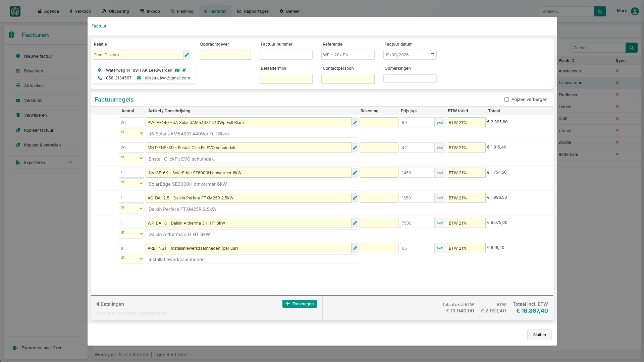Click the phone icon for 058-2134567
The image size is (644, 362).
pyautogui.click(x=100, y=78)
